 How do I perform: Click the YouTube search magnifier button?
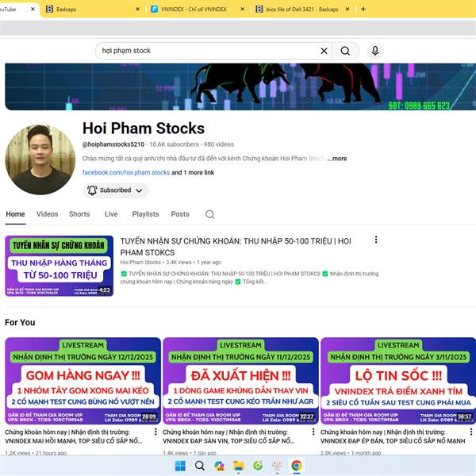tap(345, 51)
